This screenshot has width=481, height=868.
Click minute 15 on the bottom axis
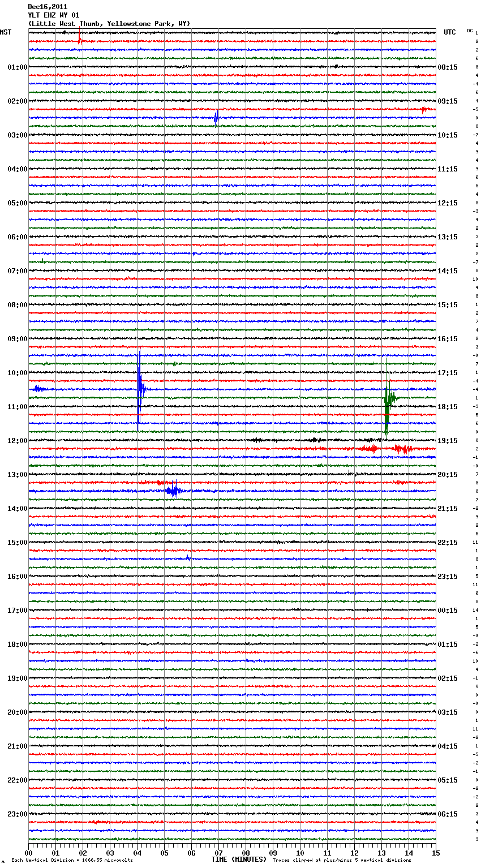coord(436,853)
